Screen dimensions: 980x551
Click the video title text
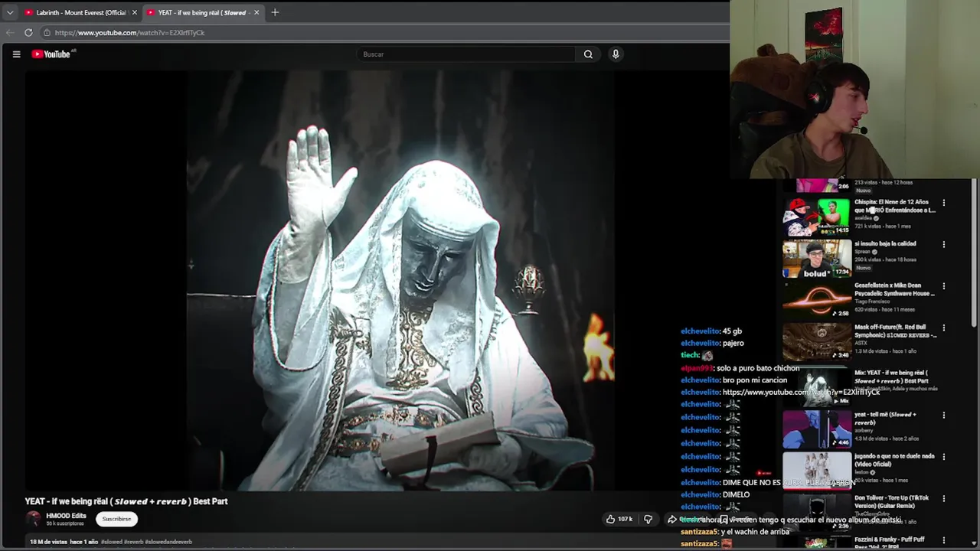click(126, 501)
